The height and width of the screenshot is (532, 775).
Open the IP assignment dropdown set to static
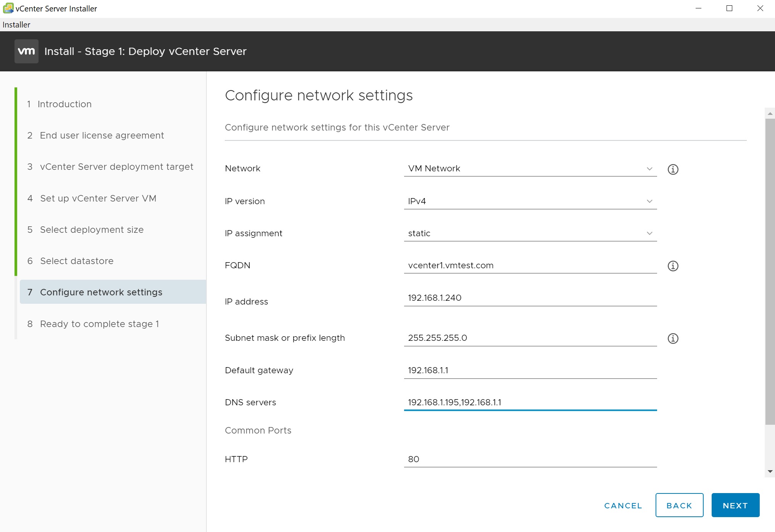point(530,233)
